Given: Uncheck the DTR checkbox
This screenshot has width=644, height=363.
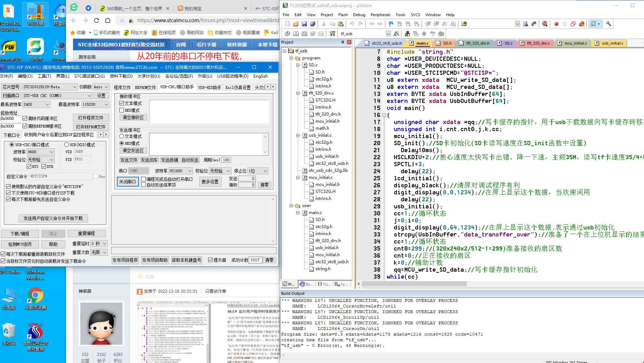Looking at the screenshot, I should coord(44,167).
